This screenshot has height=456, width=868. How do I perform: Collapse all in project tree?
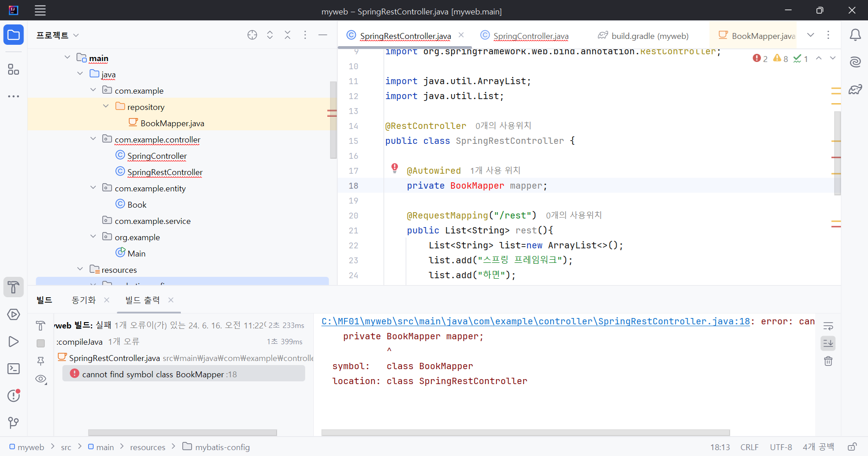(288, 35)
